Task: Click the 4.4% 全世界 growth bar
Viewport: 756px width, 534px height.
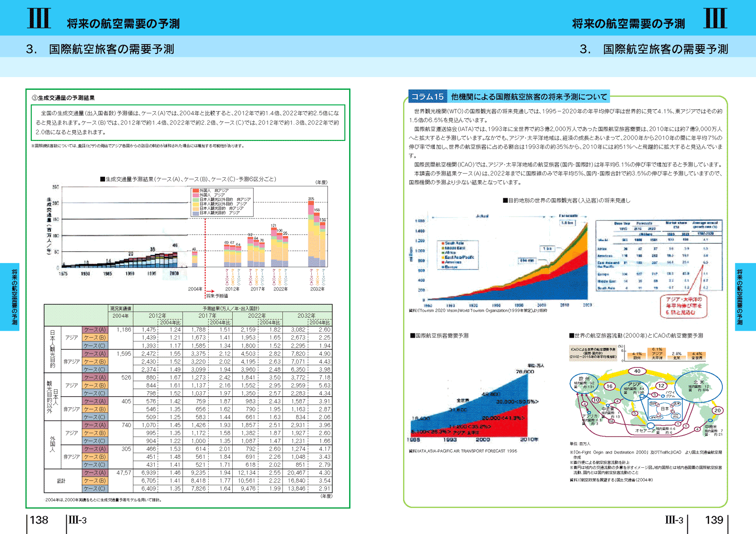Action: click(697, 356)
